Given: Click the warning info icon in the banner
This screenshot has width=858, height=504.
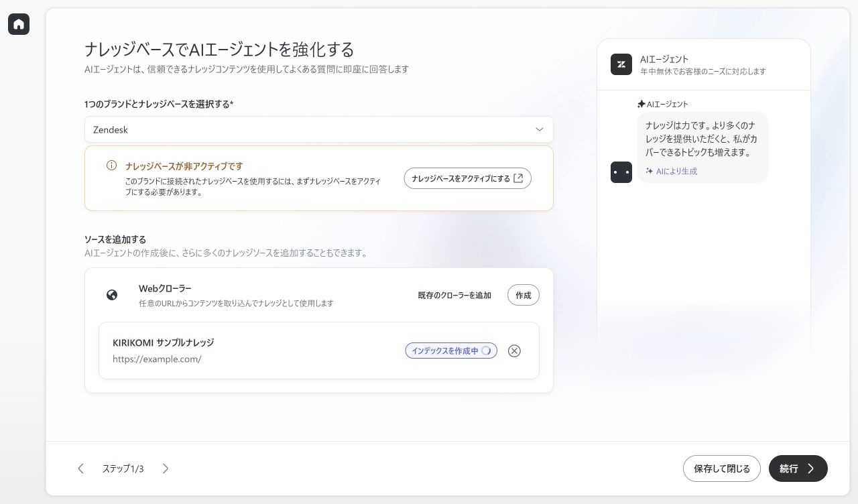Looking at the screenshot, I should [112, 166].
